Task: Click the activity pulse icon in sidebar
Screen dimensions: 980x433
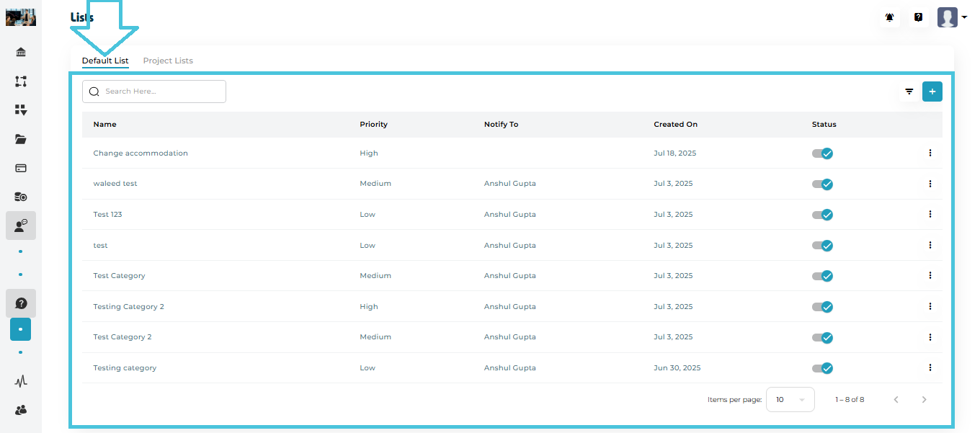Action: click(21, 381)
